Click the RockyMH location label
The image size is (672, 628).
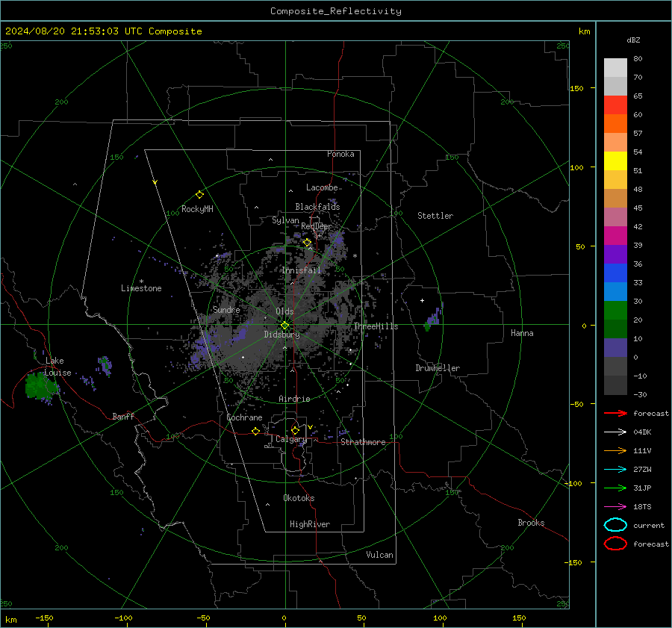tap(197, 209)
